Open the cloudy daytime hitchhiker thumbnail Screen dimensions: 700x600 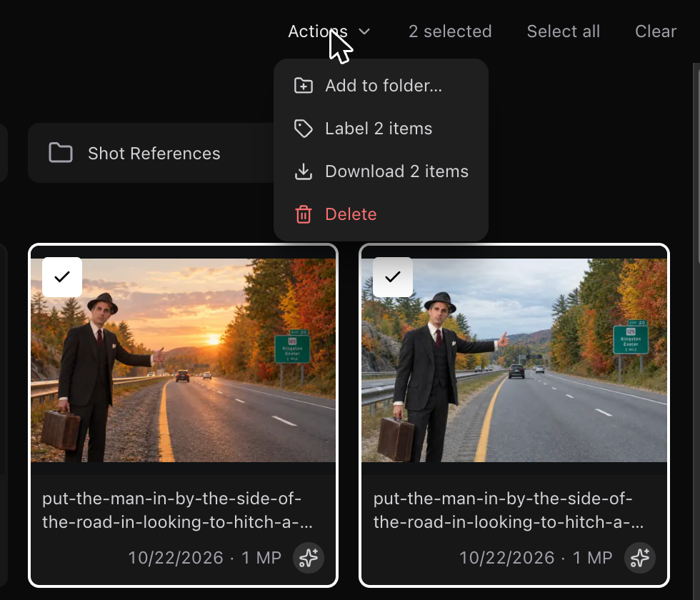514,360
